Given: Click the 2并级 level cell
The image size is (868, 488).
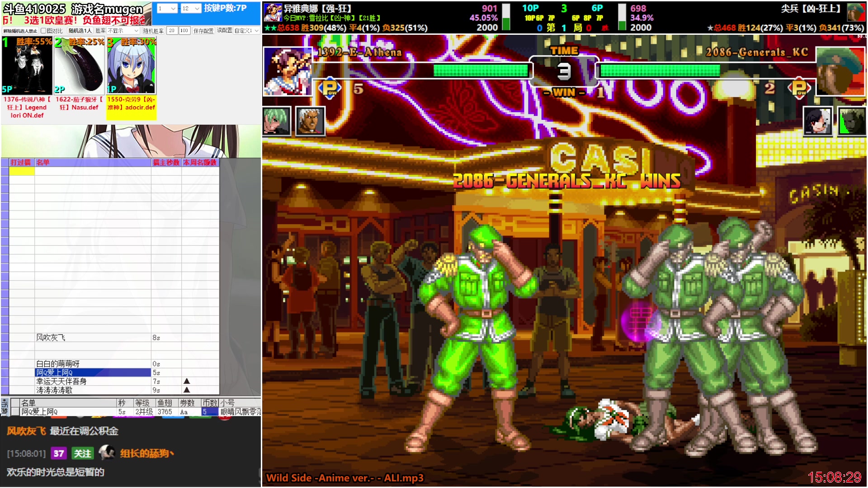Looking at the screenshot, I should (x=144, y=412).
